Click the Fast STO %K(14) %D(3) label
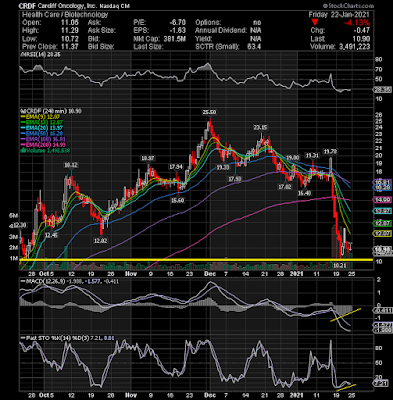The image size is (393, 400). click(54, 338)
